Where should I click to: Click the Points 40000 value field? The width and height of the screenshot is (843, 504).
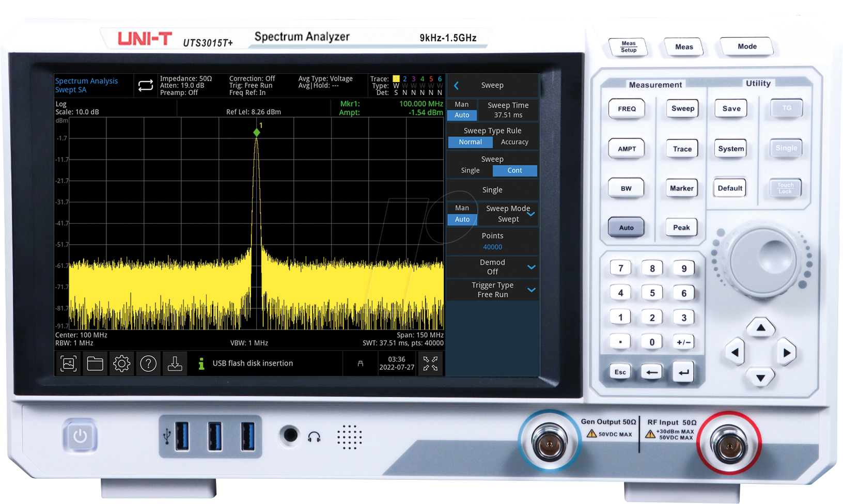click(492, 247)
